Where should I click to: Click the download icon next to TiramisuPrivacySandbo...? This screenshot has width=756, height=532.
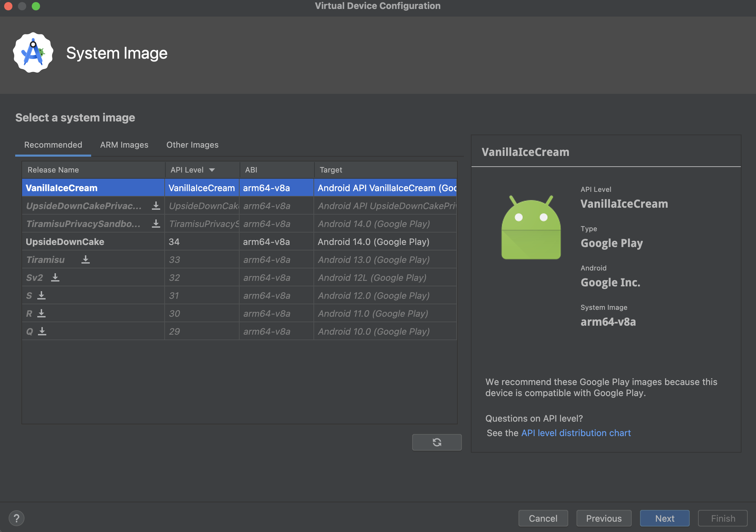pos(155,224)
